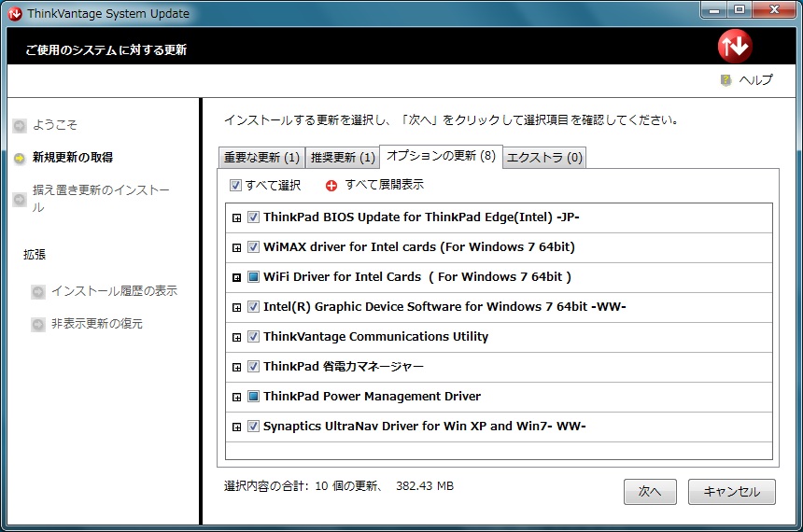The height and width of the screenshot is (532, 803).
Task: Click the WiMAX driver for Intel cards text
Action: click(419, 246)
